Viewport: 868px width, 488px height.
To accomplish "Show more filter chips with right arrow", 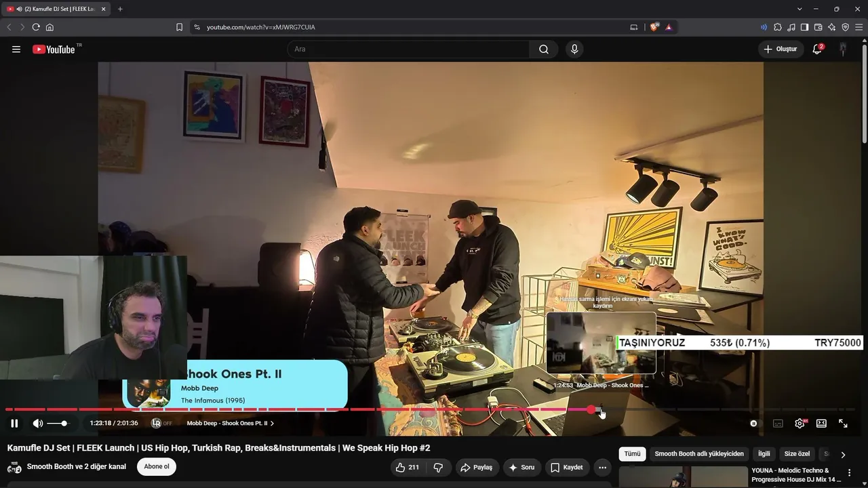I will (x=843, y=455).
